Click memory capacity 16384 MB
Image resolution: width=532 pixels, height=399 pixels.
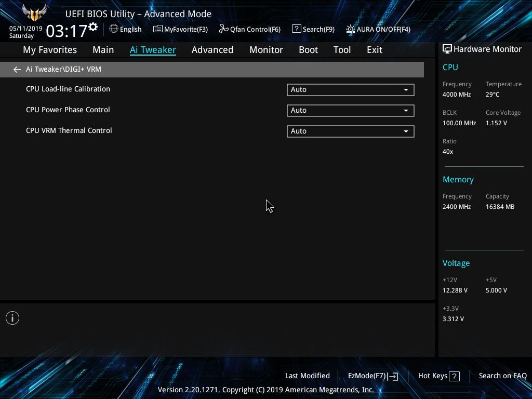[x=500, y=207]
